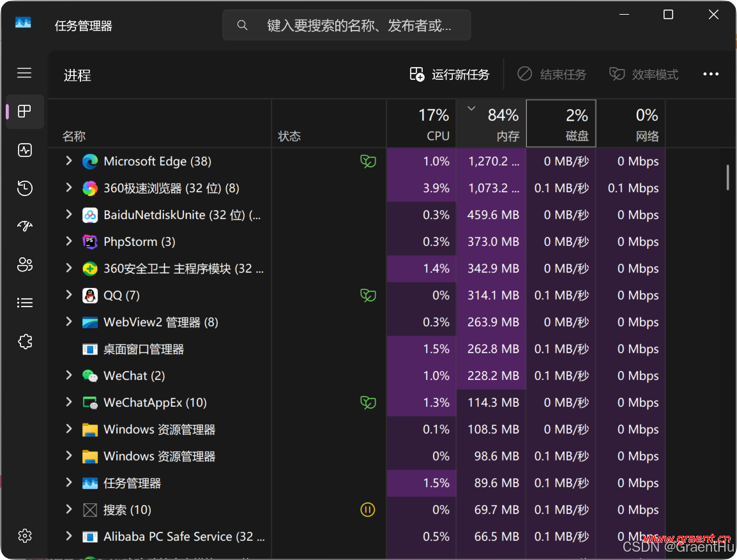Click the 进程 page heading
Screen dimensions: 737x560
click(x=77, y=75)
